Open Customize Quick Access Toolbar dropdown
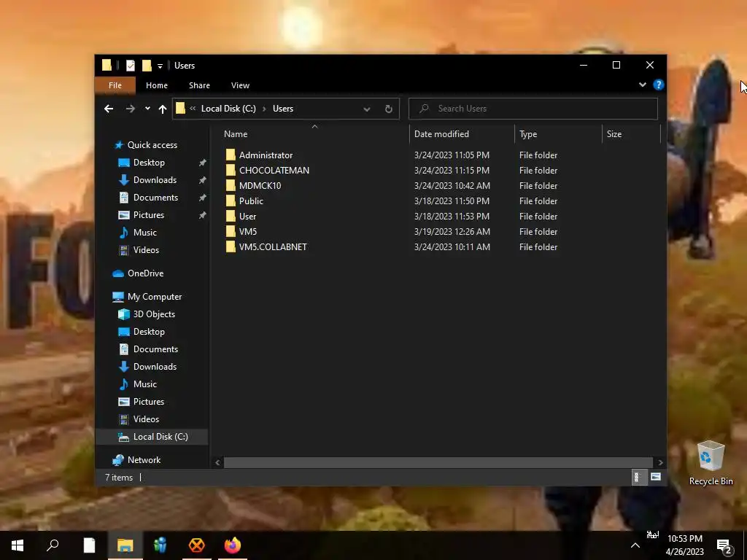The width and height of the screenshot is (747, 560). tap(160, 66)
